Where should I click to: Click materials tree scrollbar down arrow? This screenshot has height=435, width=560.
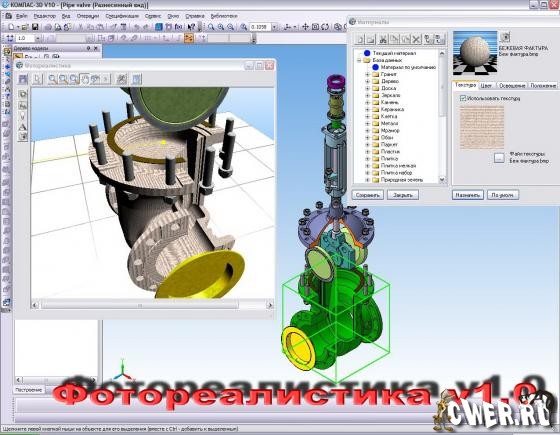(442, 180)
